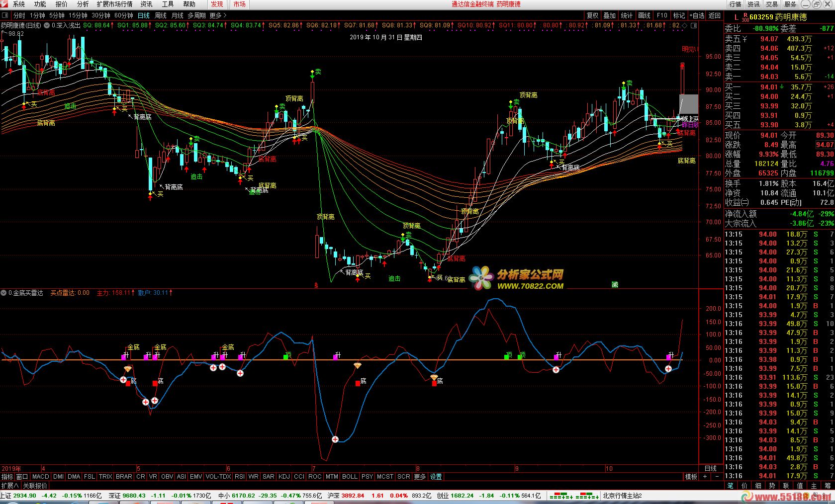The image size is (835, 504).
Task: Open dropdown for 金底买雷达 sub-indicator
Action: coord(4,293)
